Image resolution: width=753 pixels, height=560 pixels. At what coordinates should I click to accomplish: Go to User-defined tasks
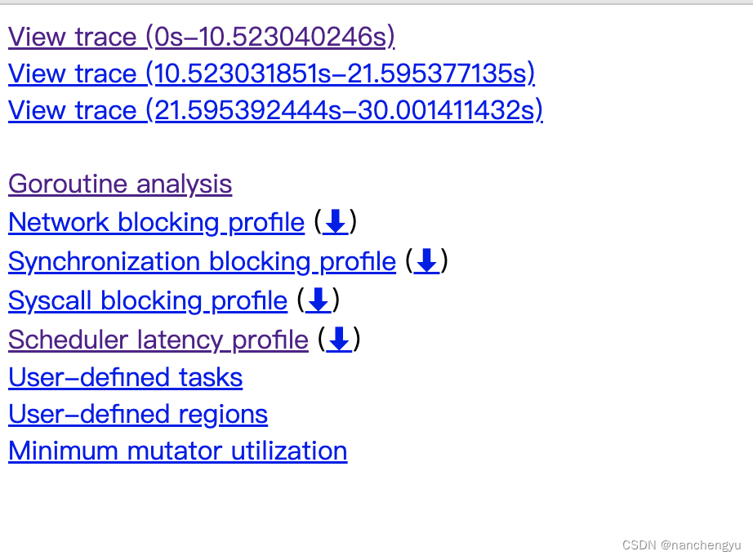tap(125, 377)
